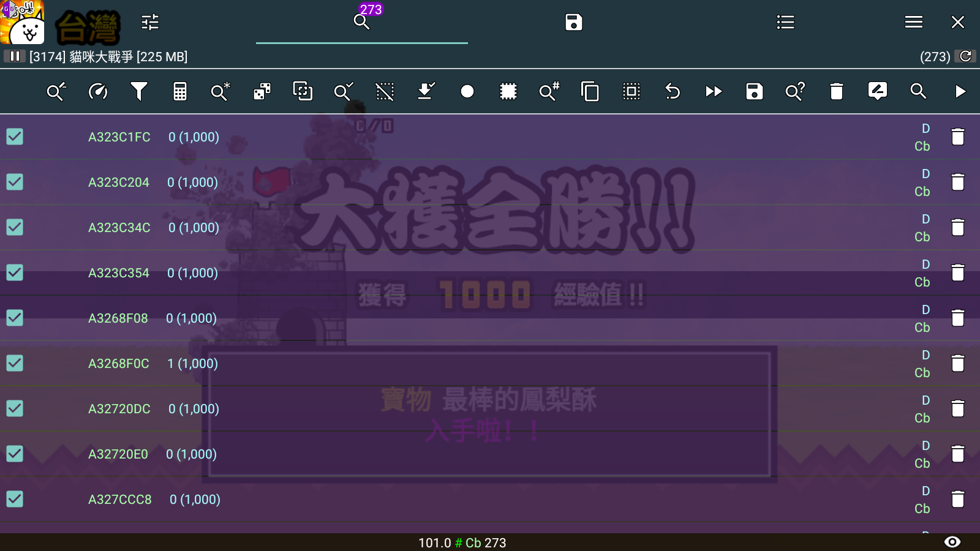The image size is (980, 551).
Task: Uncheck the row for address A323C1FC
Action: (15, 137)
